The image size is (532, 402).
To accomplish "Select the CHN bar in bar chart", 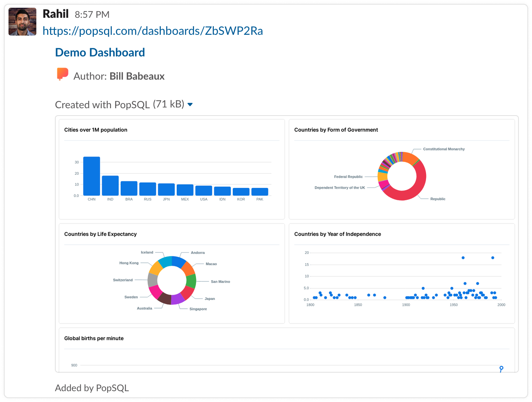I will [92, 176].
